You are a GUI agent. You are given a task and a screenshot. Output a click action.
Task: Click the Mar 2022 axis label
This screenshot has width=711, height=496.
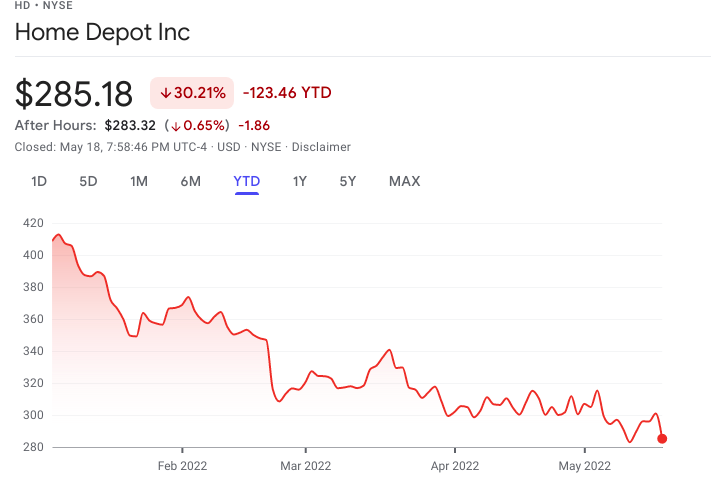tap(306, 466)
